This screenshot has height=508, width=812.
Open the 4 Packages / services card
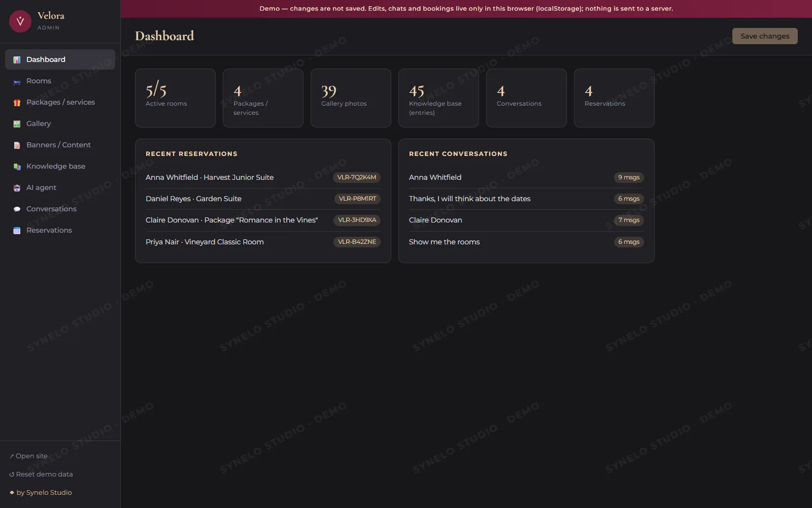click(263, 98)
